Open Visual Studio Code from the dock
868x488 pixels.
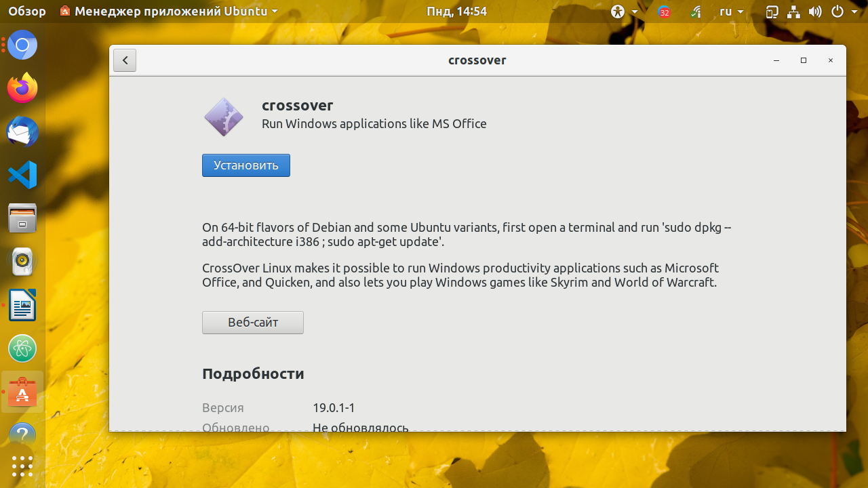[x=22, y=175]
